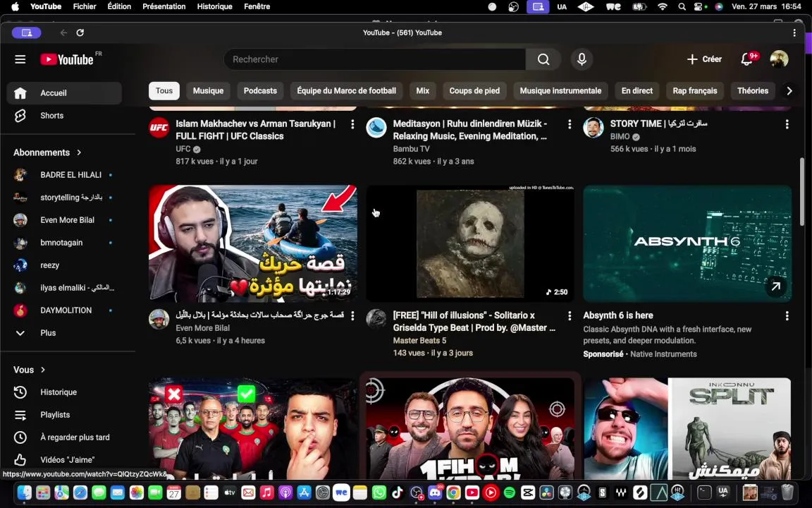Submit search with the magnifier button
This screenshot has width=812, height=508.
(543, 59)
